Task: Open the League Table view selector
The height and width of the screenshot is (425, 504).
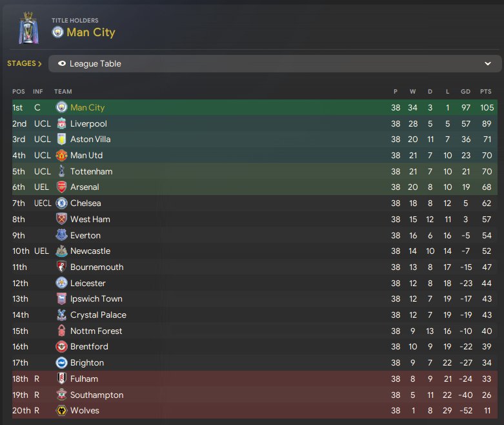Action: pyautogui.click(x=275, y=63)
